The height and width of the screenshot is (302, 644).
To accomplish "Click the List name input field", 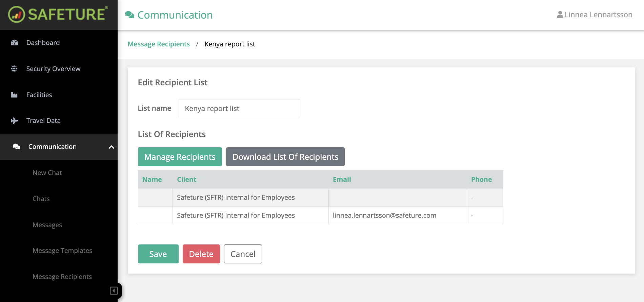I will [x=239, y=108].
